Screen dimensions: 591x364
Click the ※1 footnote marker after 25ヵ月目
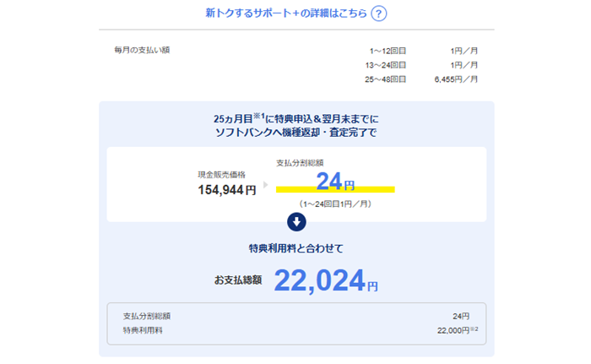click(258, 116)
